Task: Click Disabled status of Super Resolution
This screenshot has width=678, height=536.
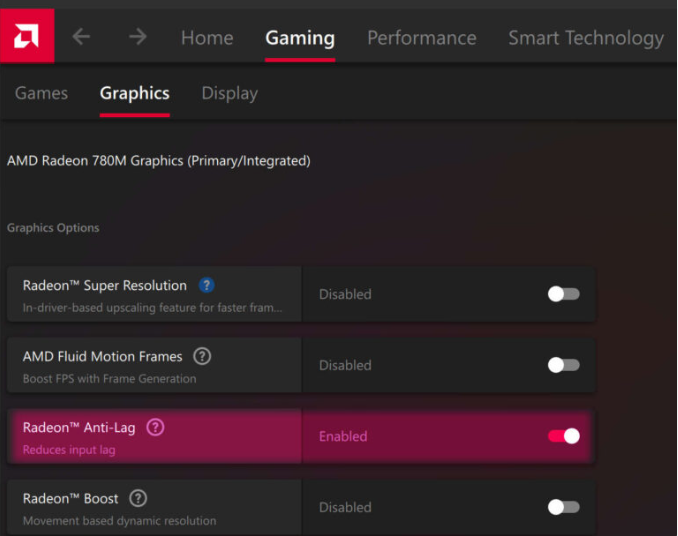Action: [x=345, y=294]
